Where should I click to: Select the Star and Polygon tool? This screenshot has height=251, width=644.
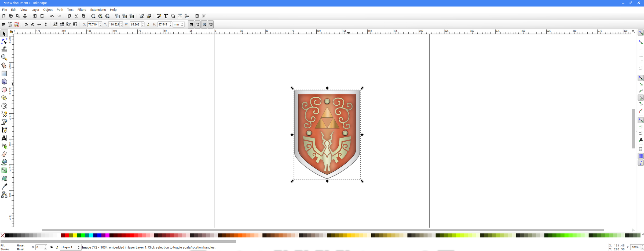[x=4, y=98]
